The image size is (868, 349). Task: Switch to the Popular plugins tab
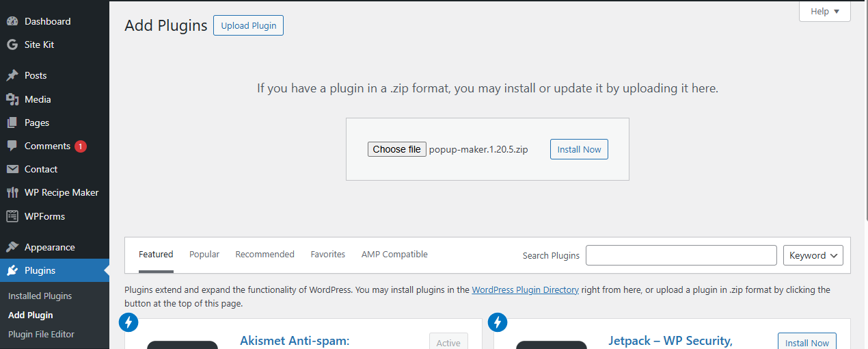(x=204, y=254)
